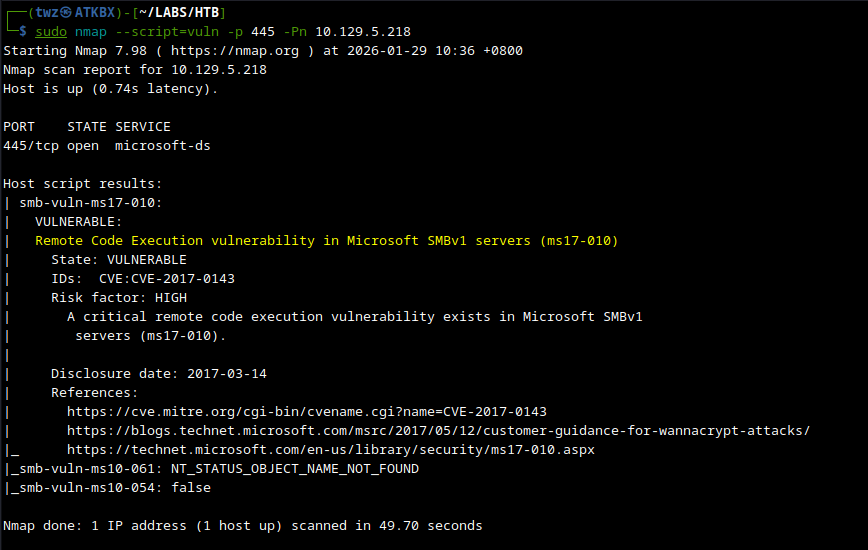This screenshot has width=868, height=550.
Task: Click the "Risk factor: HIGH" text
Action: [118, 298]
